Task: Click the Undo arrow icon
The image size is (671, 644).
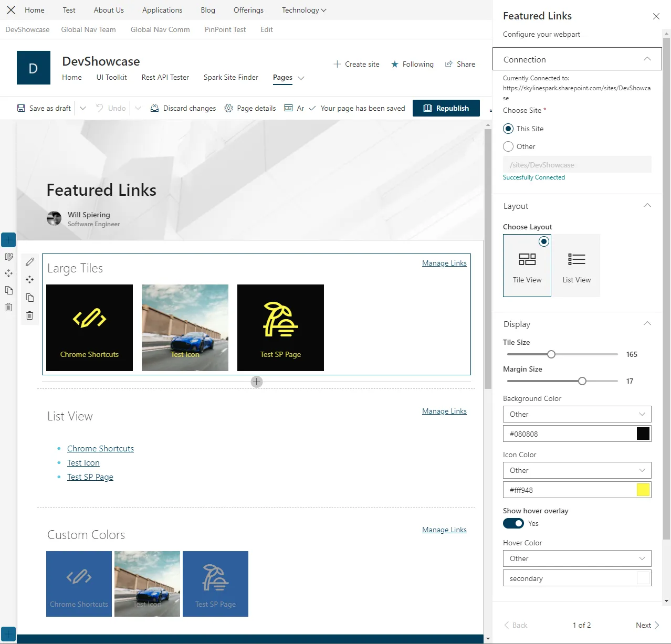Action: tap(100, 108)
